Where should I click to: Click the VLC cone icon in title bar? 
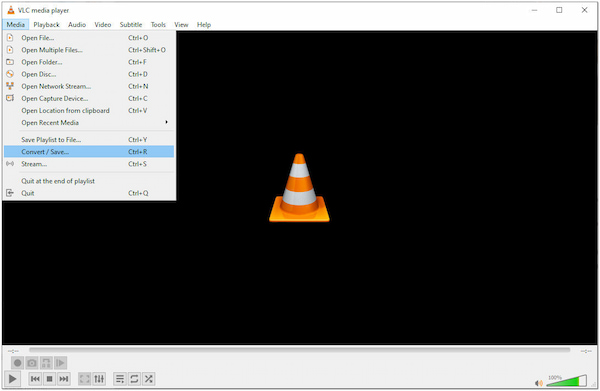[x=11, y=10]
